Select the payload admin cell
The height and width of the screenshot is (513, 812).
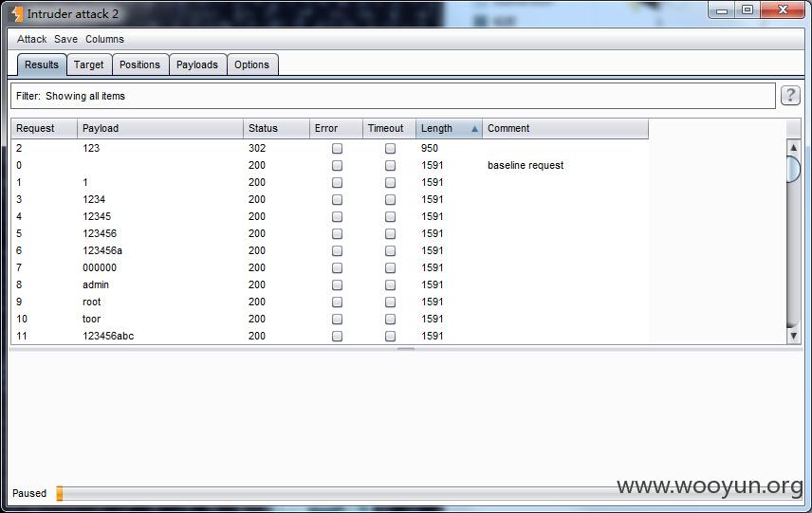(x=96, y=284)
